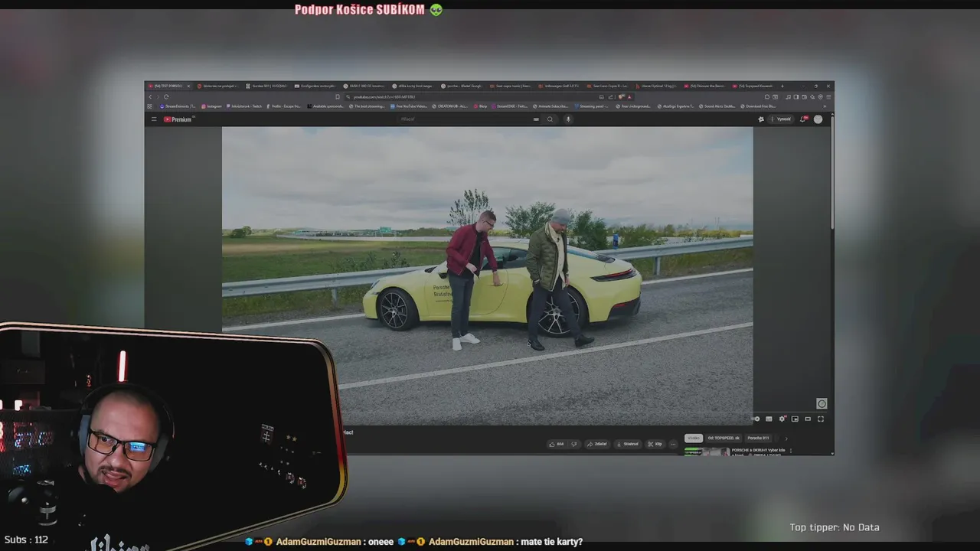Click the YouTube Premium logo

pyautogui.click(x=178, y=119)
